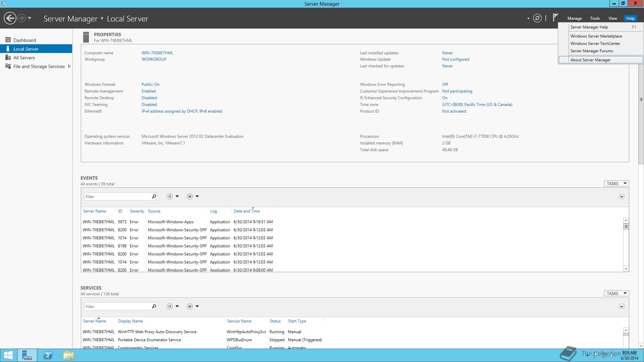Viewport: 644px width, 362px height.
Task: Sort events by Severity column
Action: 137,211
